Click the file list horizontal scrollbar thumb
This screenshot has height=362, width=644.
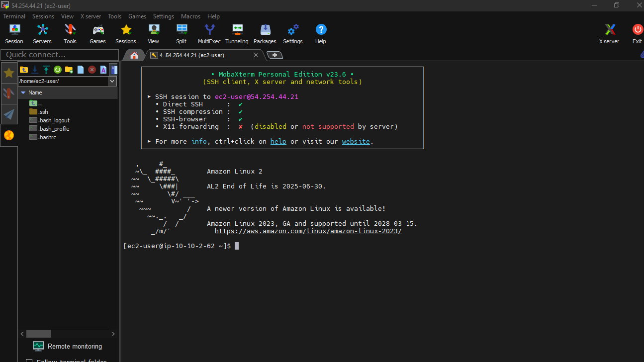pos(39,334)
